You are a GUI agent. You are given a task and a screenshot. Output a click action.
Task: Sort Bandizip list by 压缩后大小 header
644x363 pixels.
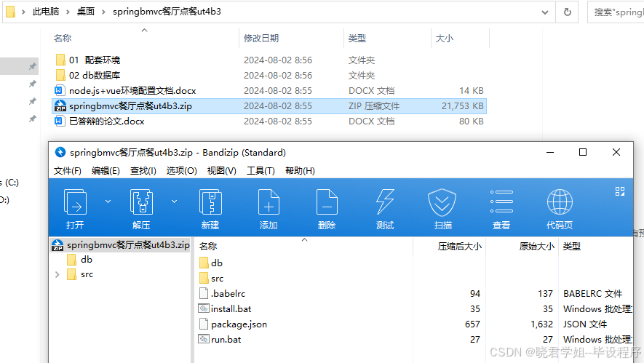coord(460,247)
